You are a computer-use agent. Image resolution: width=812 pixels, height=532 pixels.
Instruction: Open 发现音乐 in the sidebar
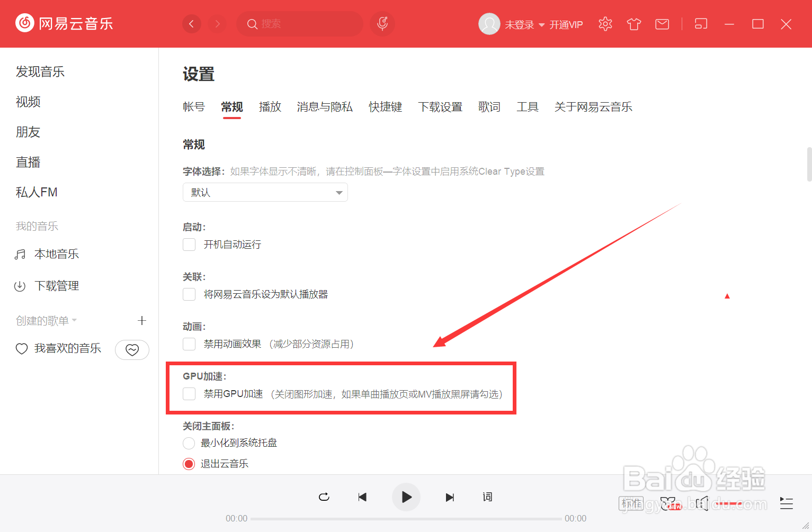[x=40, y=72]
